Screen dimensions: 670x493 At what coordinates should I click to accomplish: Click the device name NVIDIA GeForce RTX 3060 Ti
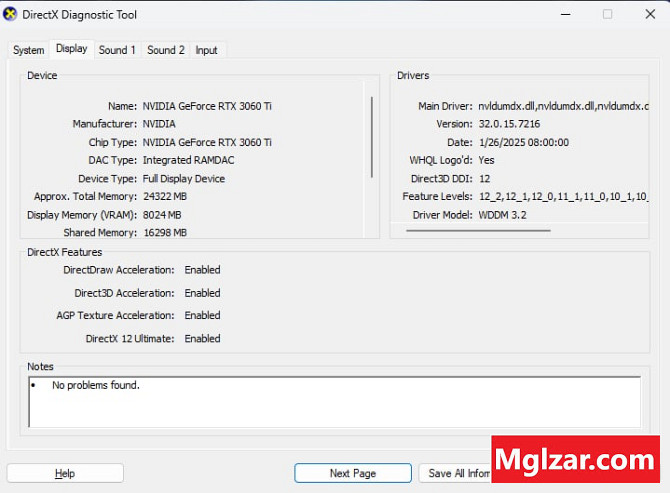[207, 106]
